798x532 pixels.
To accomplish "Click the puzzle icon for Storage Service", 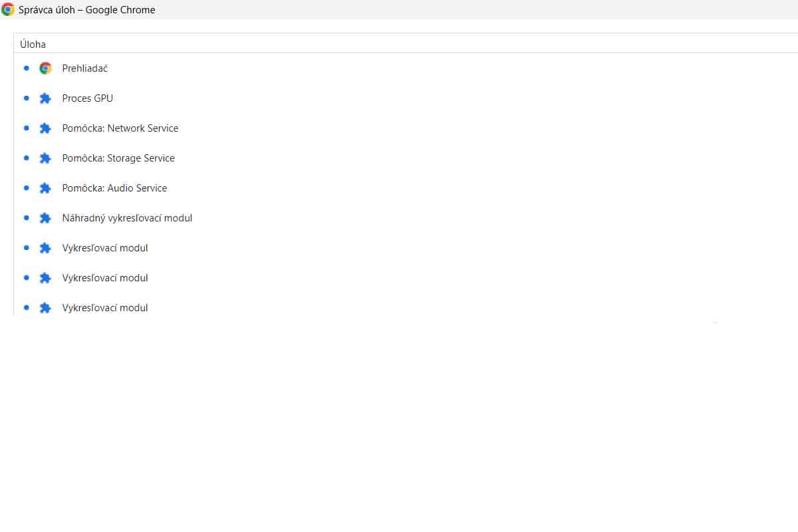I will 45,158.
